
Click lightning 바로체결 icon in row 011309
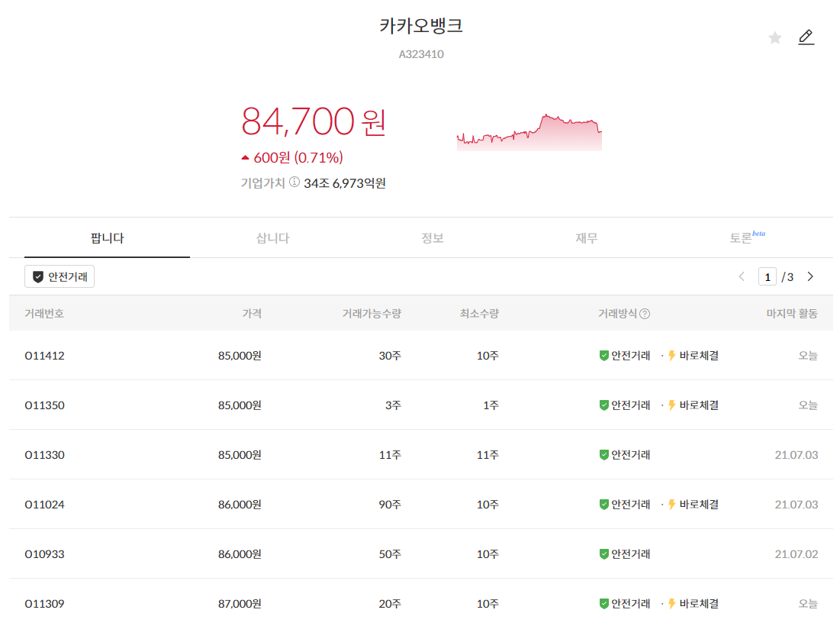672,604
